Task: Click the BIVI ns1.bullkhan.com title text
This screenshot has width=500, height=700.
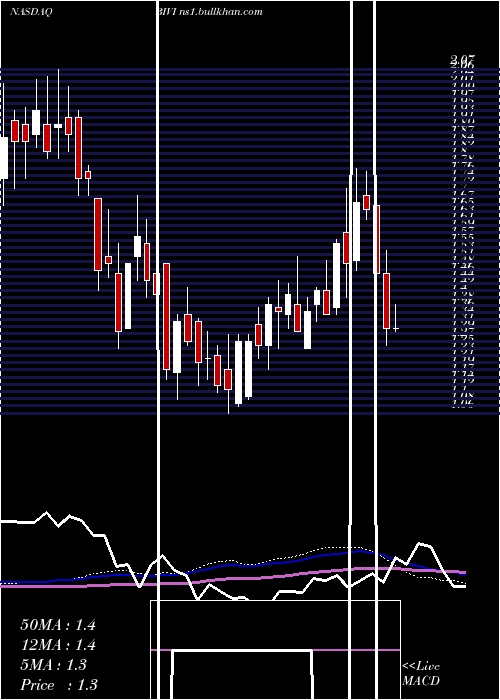Action: point(208,12)
